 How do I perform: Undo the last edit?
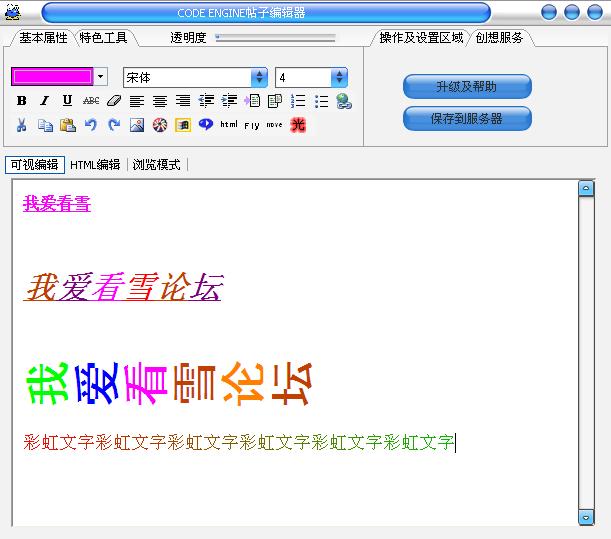coord(90,125)
